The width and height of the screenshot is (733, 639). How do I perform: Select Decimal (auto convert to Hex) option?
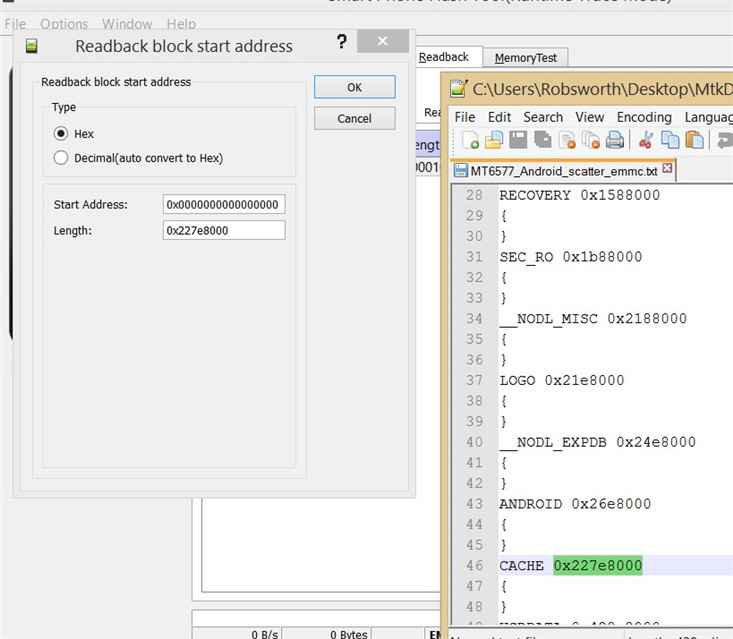(x=61, y=158)
